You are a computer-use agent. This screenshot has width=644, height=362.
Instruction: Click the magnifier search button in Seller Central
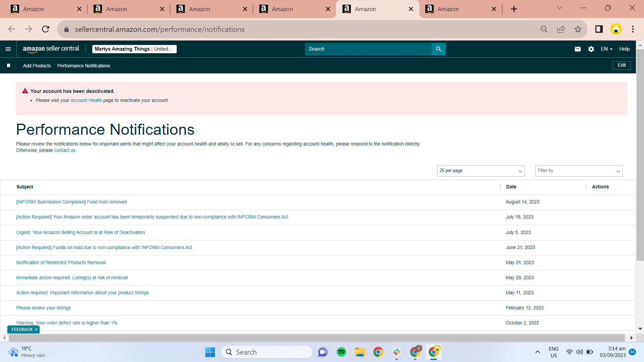[x=439, y=49]
